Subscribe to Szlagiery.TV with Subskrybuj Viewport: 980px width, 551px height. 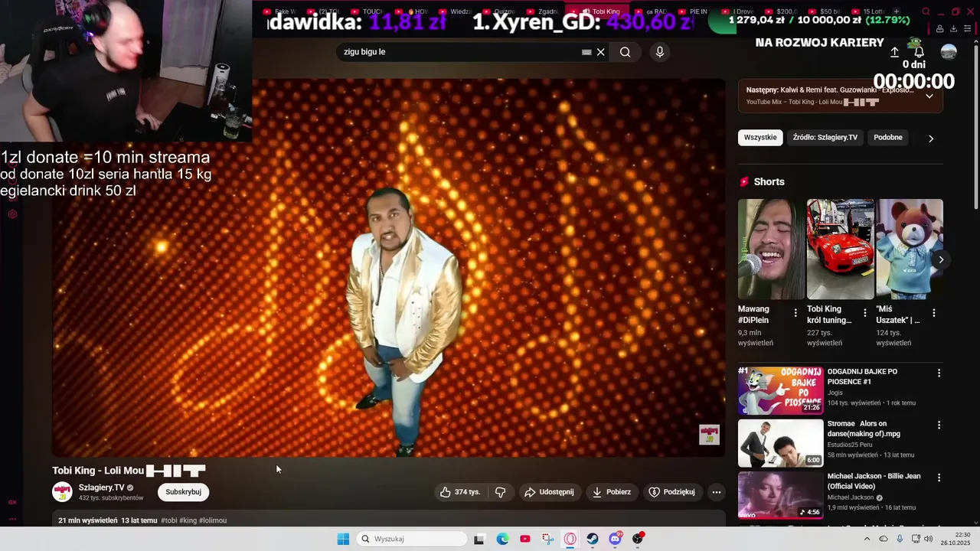click(x=184, y=492)
